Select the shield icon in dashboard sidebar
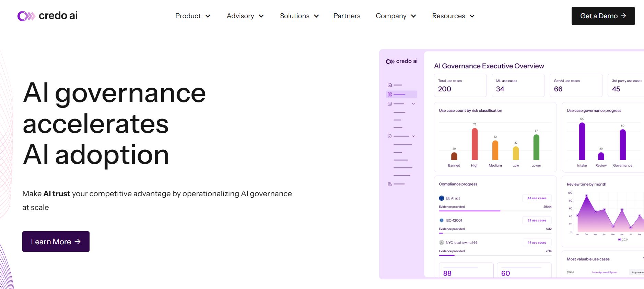The height and width of the screenshot is (289, 644). pyautogui.click(x=390, y=136)
